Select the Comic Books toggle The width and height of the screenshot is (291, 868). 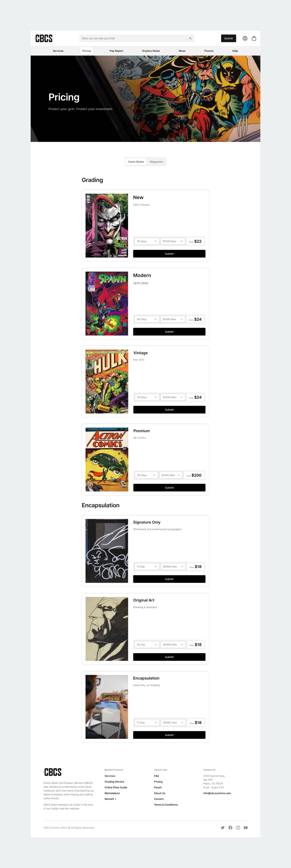(136, 162)
